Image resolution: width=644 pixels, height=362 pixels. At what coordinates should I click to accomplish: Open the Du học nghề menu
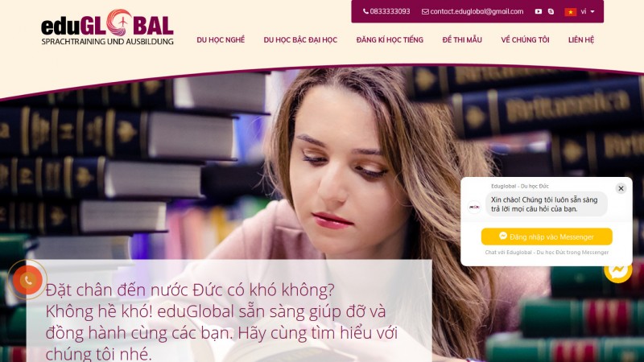[x=221, y=39]
